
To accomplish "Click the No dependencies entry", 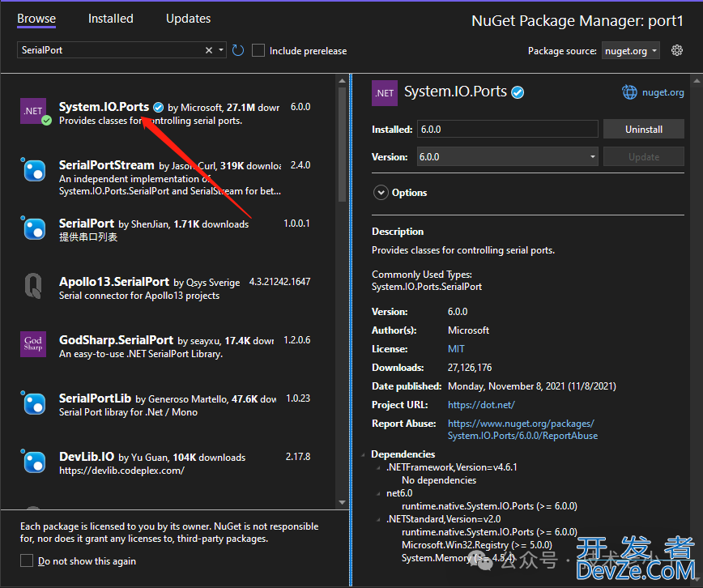I will 439,480.
